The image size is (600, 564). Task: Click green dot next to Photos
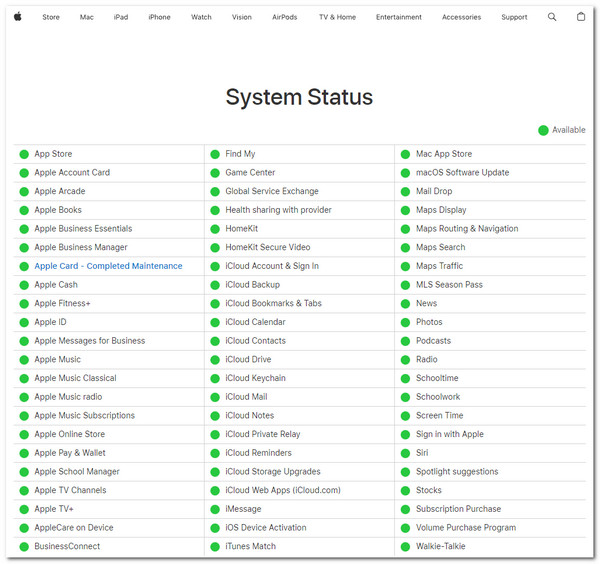pyautogui.click(x=405, y=323)
